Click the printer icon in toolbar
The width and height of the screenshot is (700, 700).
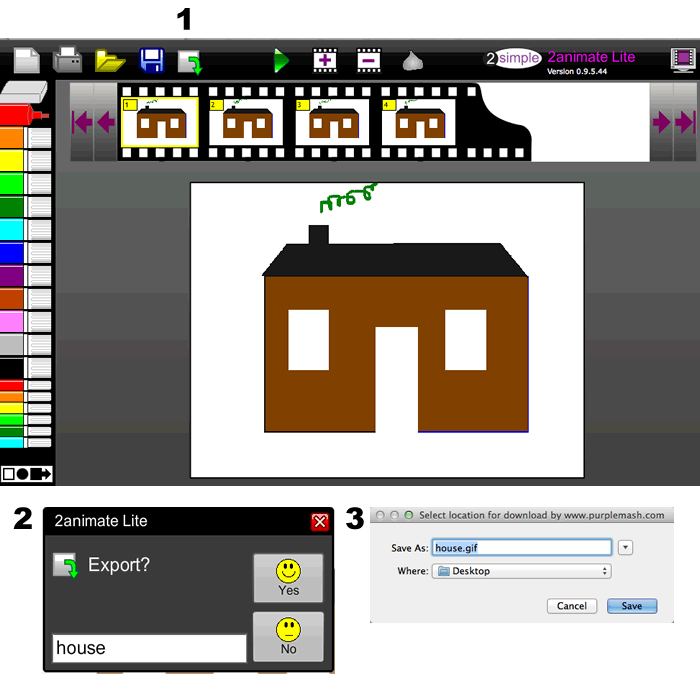point(67,59)
